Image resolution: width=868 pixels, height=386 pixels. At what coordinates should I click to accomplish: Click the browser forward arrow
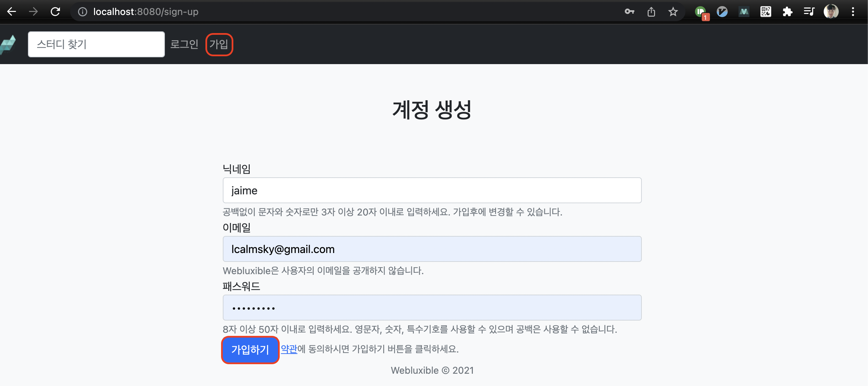(x=33, y=12)
